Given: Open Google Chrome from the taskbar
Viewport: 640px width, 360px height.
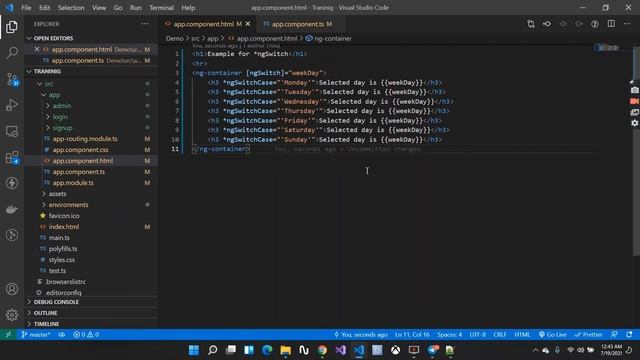Looking at the screenshot, I should point(322,350).
